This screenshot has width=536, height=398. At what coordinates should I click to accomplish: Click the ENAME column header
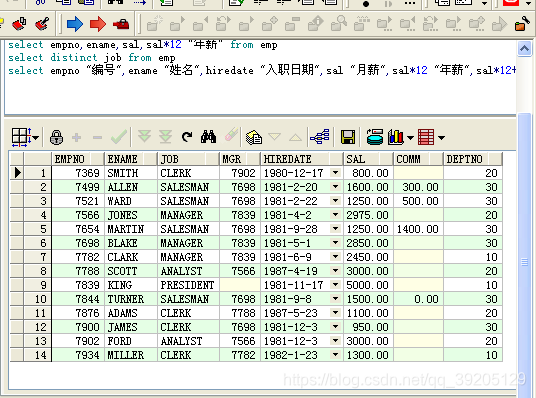click(x=130, y=159)
